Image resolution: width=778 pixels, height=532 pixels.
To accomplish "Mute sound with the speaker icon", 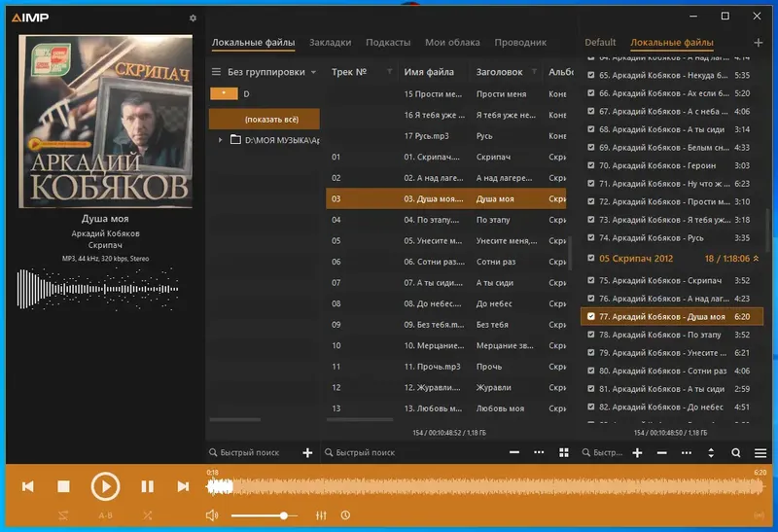I will (212, 515).
